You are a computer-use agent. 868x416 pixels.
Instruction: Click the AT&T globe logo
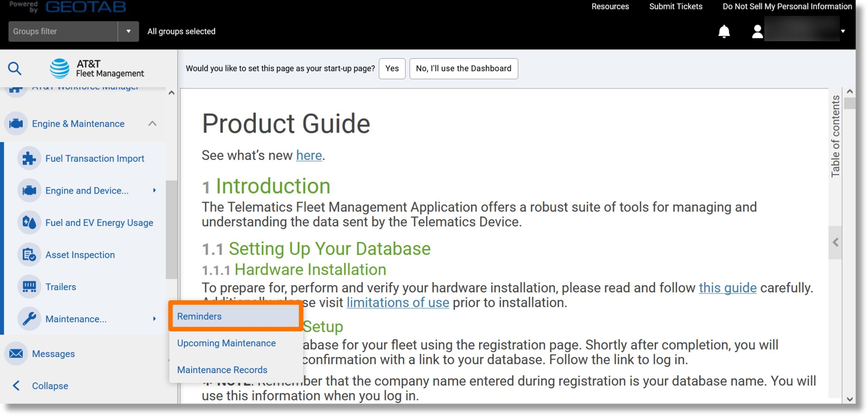[x=60, y=68]
